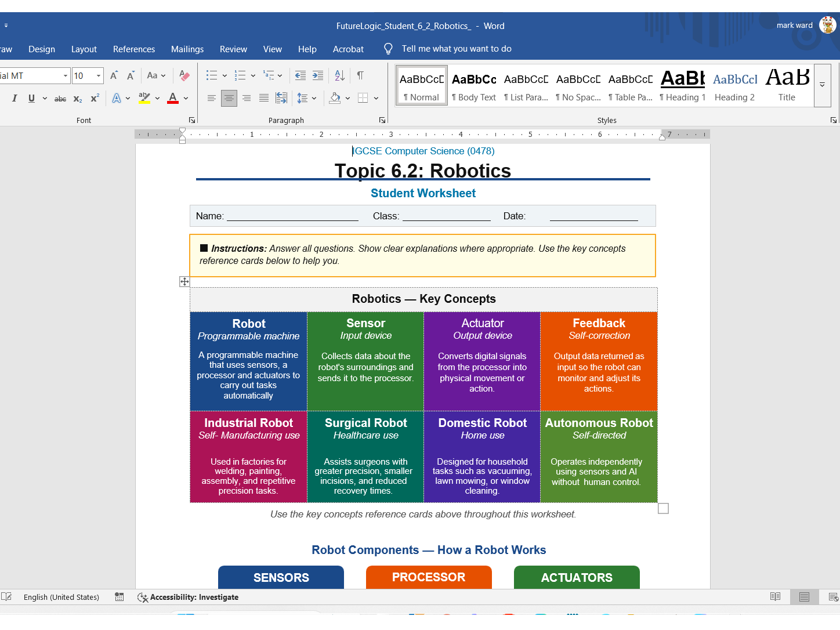The image size is (840, 630).
Task: Apply the Normal style
Action: [422, 86]
